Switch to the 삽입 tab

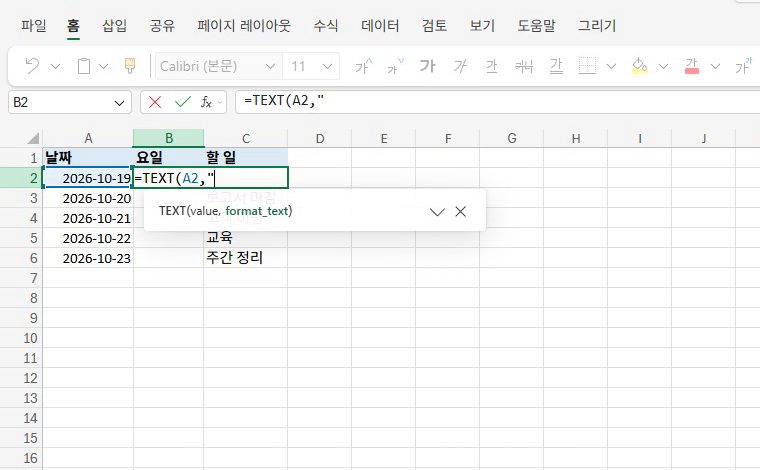pyautogui.click(x=114, y=25)
